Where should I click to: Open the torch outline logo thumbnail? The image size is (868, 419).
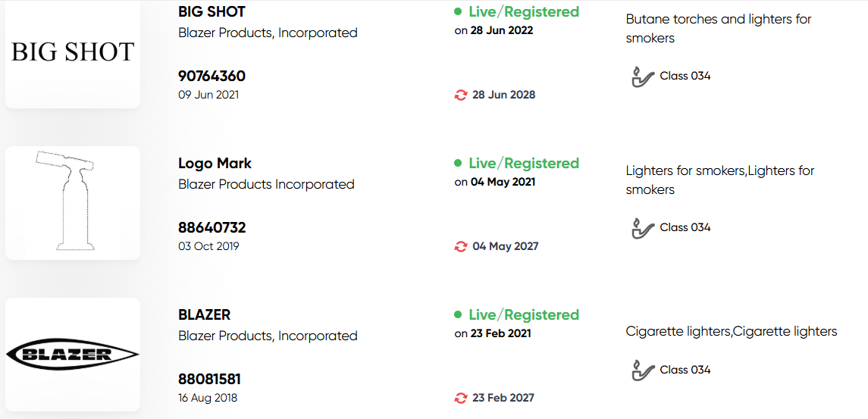coord(73,203)
